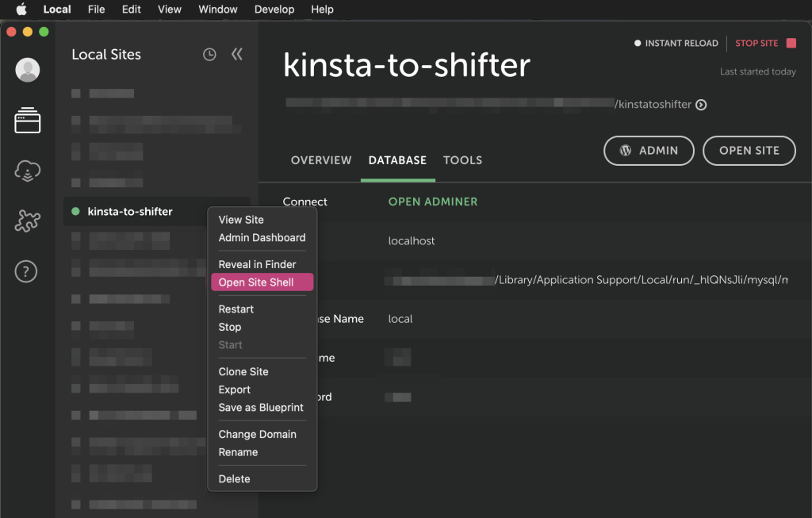Click the Stop Site label
The width and height of the screenshot is (812, 518).
point(756,43)
